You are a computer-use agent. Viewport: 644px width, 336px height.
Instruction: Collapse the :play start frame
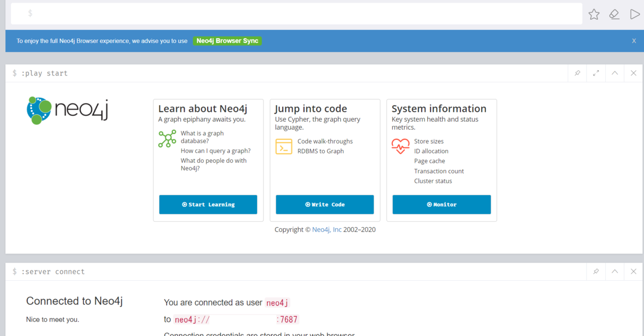[x=615, y=73]
